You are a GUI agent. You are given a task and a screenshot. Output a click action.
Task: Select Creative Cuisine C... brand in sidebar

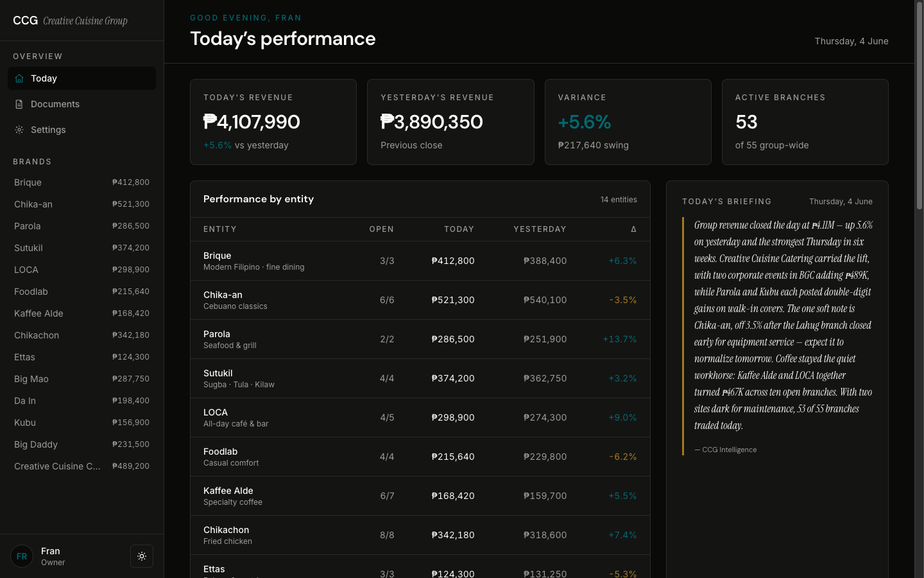point(81,466)
